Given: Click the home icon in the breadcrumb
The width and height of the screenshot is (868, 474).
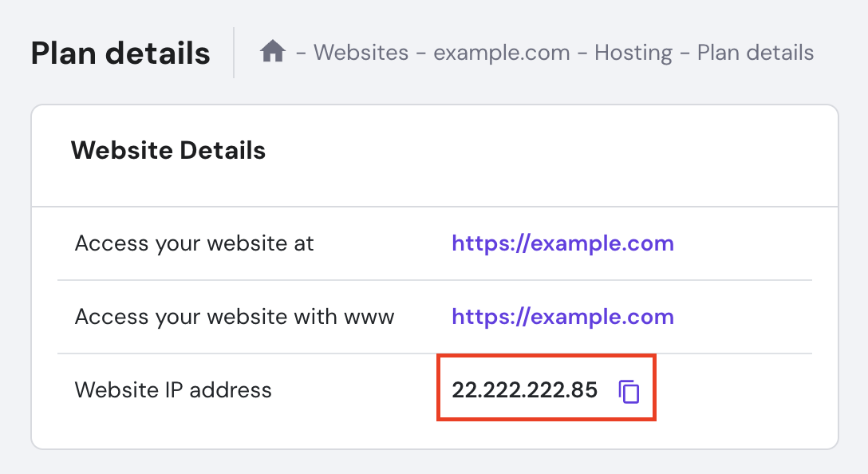Looking at the screenshot, I should pyautogui.click(x=273, y=51).
